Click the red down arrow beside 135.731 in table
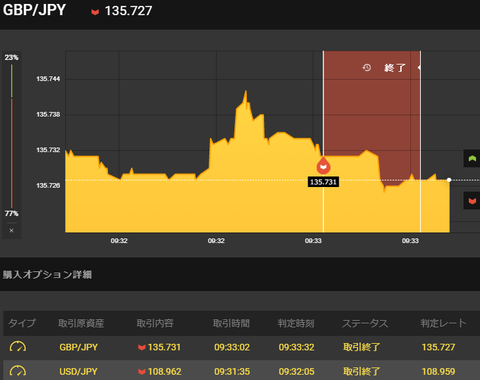Screen dimensions: 480x380 click(142, 348)
